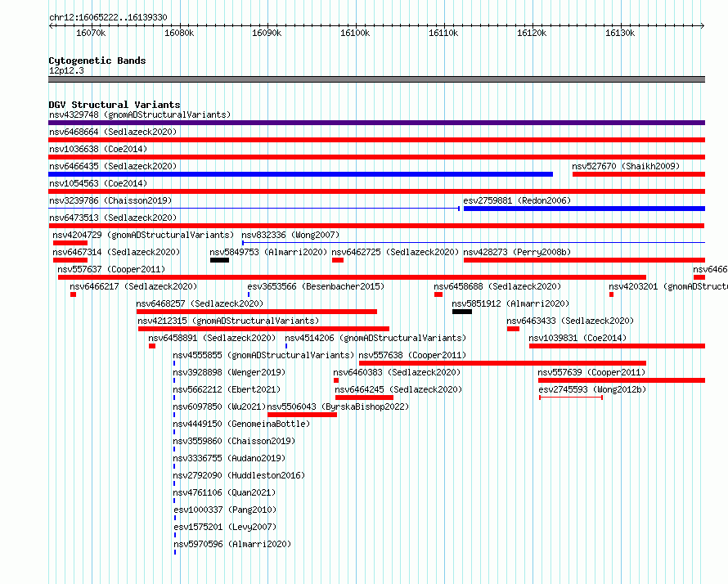Click nsv5970596 (Almarri2020) label
728x584 pixels.
(232, 544)
